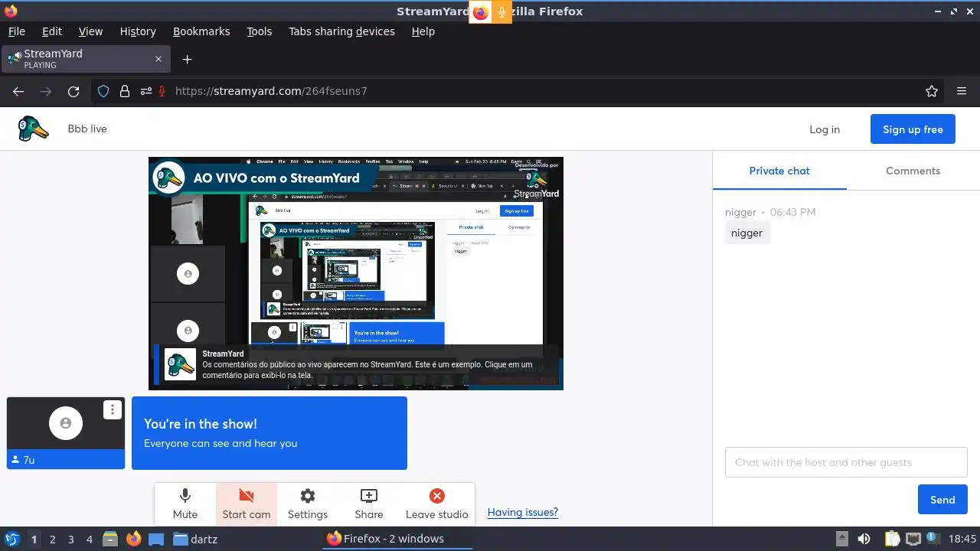980x551 pixels.
Task: Mute the microphone in the studio
Action: pyautogui.click(x=185, y=504)
